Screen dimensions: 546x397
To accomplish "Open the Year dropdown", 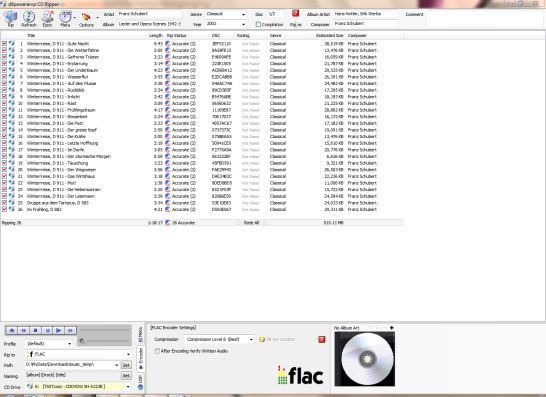I will (243, 24).
